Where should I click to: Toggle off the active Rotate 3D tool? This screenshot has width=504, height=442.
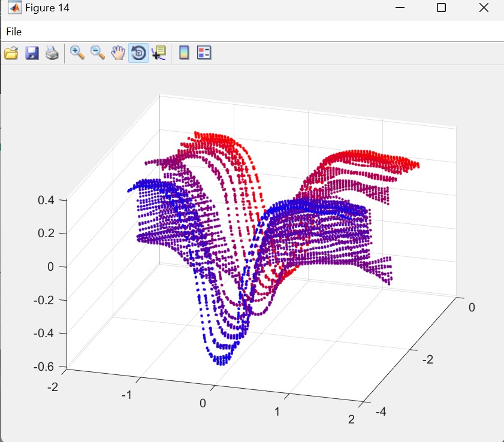click(x=138, y=53)
